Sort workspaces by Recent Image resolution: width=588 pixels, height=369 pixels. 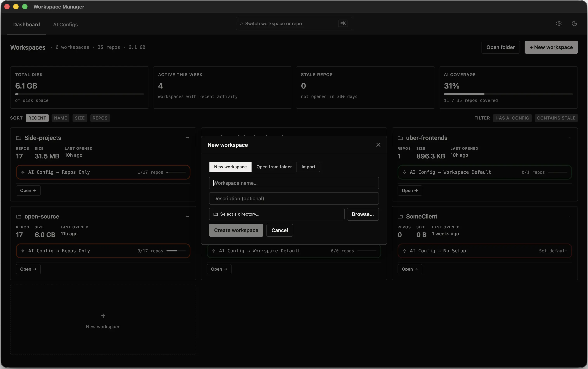(37, 118)
